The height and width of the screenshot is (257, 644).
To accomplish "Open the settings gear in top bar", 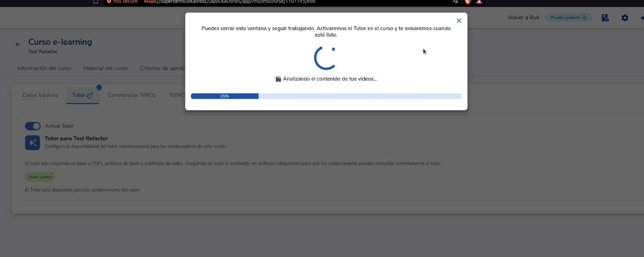I will click(x=625, y=18).
